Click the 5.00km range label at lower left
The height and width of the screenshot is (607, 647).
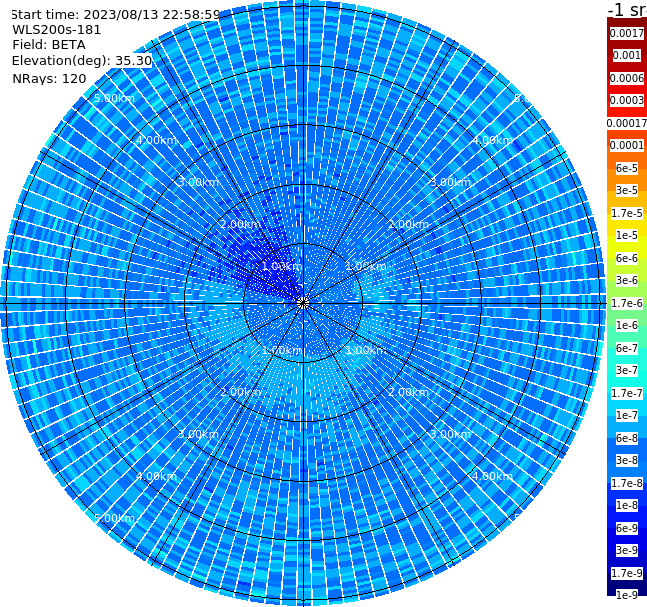[114, 518]
